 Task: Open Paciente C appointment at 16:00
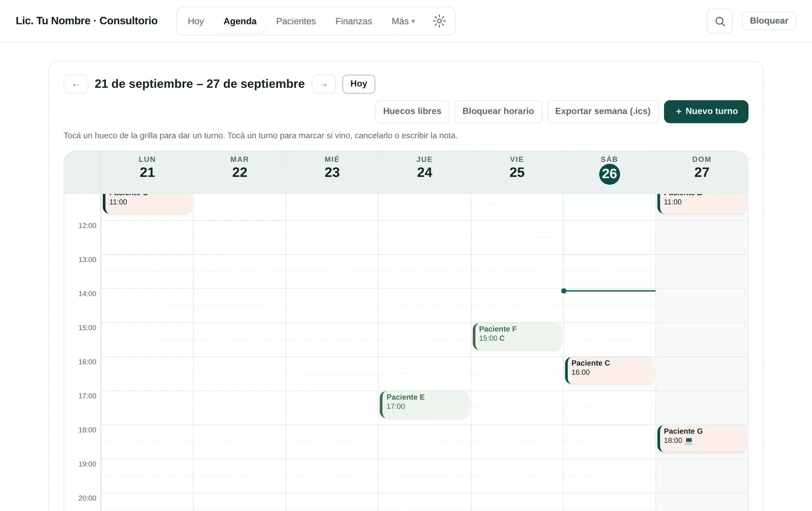click(x=610, y=370)
